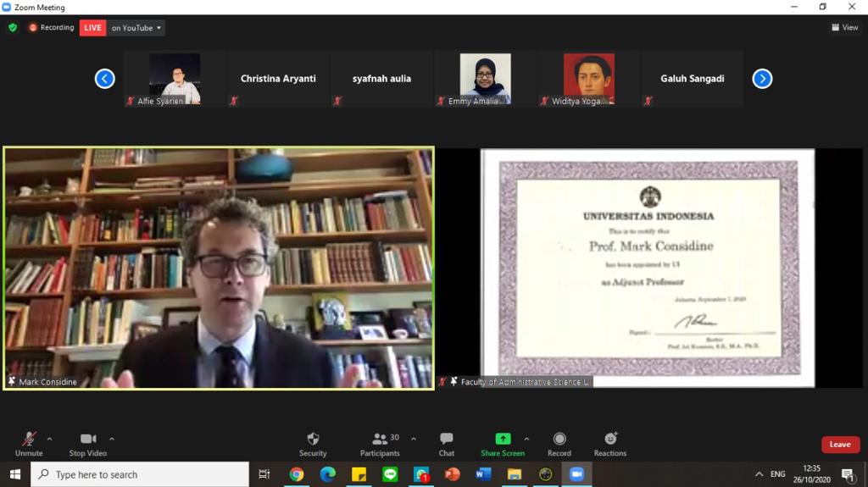This screenshot has width=868, height=487.
Task: Stop Video camera toggle
Action: [x=88, y=445]
